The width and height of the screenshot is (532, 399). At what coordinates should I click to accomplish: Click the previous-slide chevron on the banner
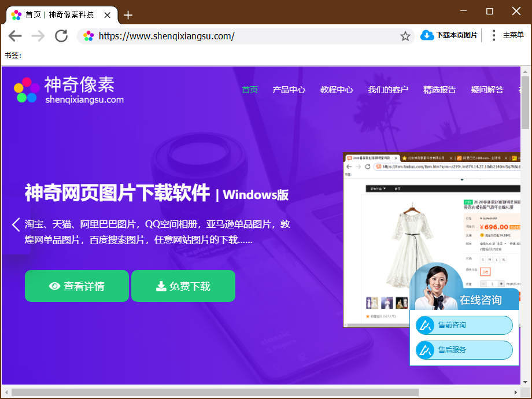tap(16, 225)
